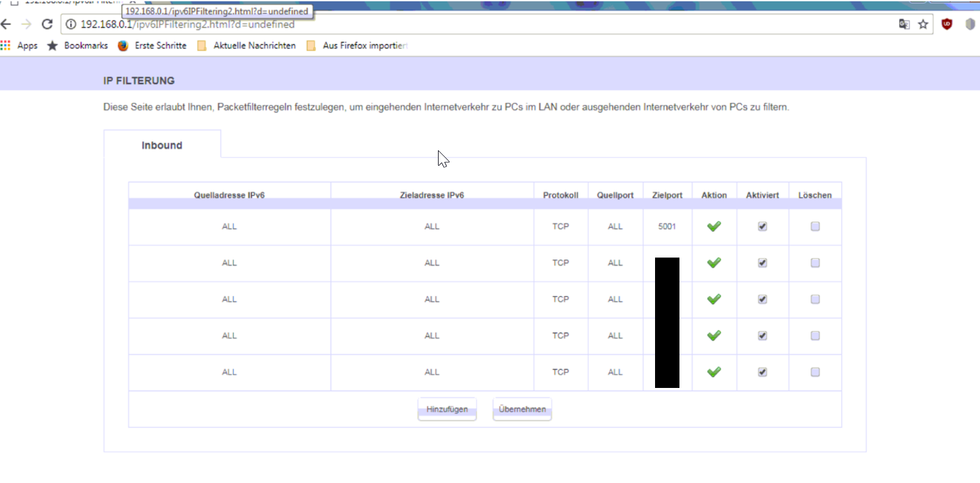Screen dimensions: 980x483
Task: Click the IP FILTERUNG page heading
Action: coord(139,81)
